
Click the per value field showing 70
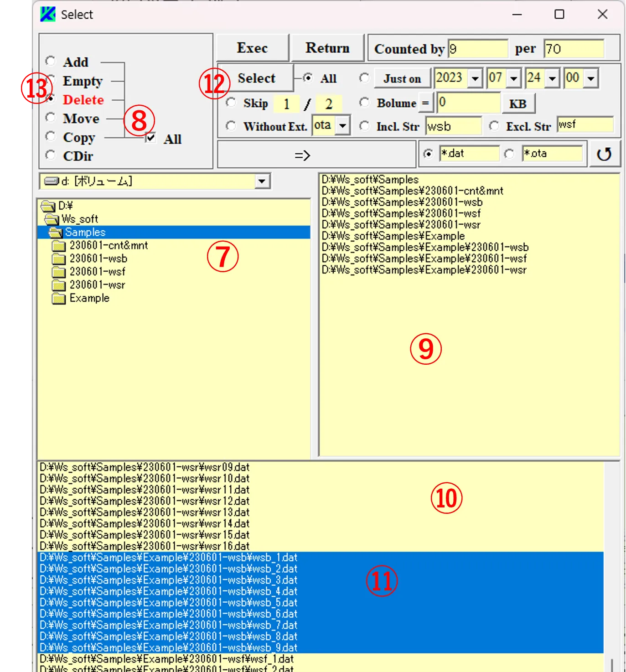(574, 48)
